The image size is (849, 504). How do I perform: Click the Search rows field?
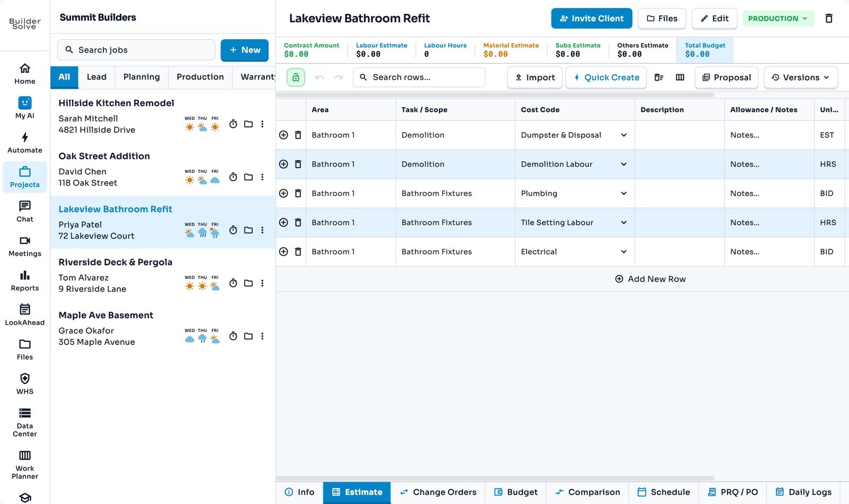click(419, 77)
